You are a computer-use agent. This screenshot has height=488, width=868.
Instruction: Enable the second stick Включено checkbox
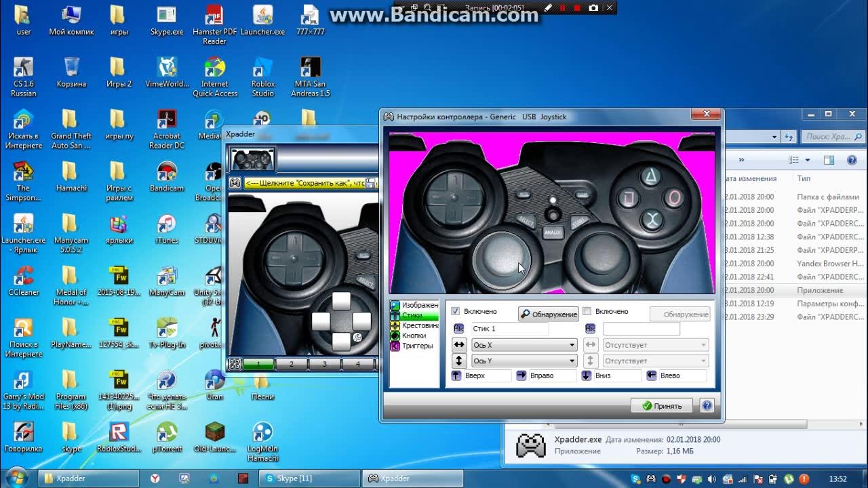coord(587,311)
